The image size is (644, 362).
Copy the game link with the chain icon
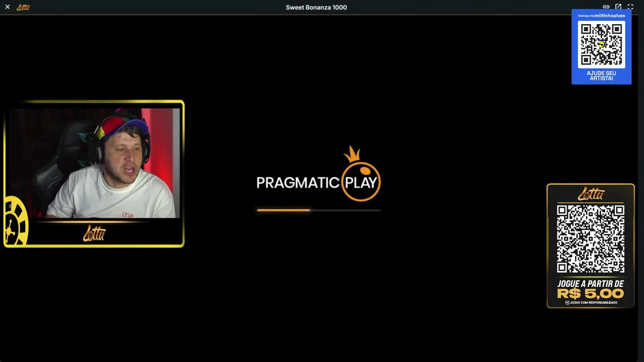click(606, 7)
